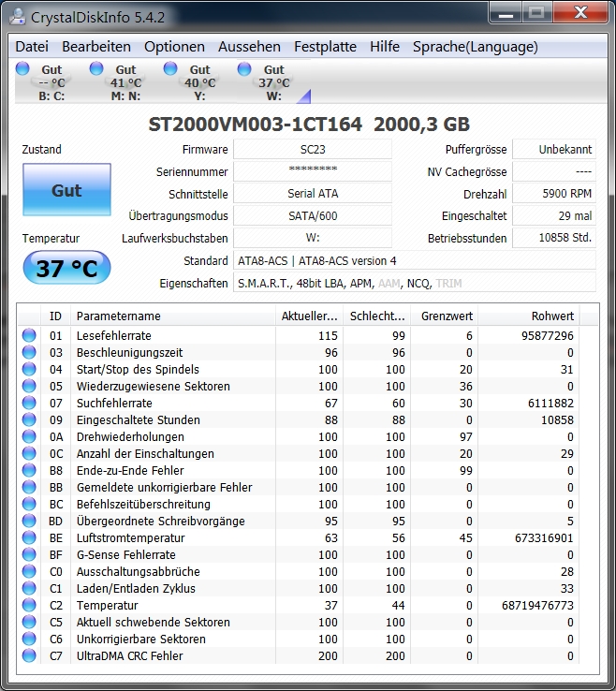The height and width of the screenshot is (691, 616).
Task: Click the Firmware field showing SC23
Action: click(x=313, y=150)
